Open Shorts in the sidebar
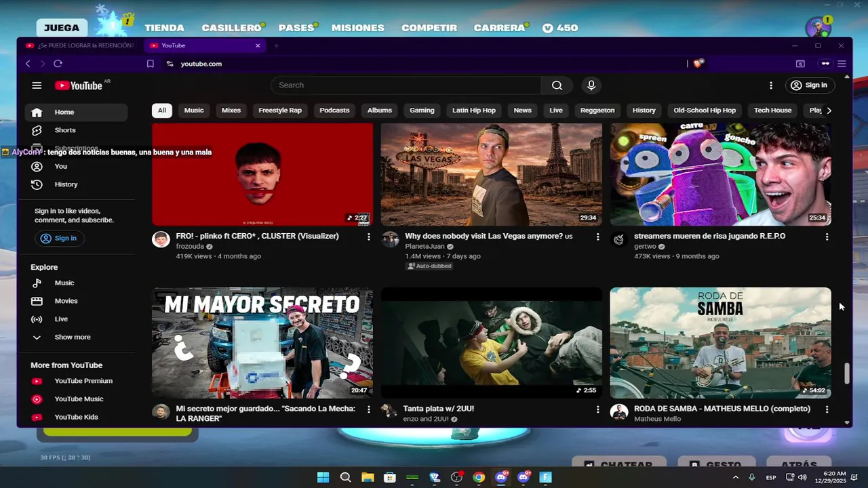Viewport: 868px width, 488px height. [x=76, y=130]
